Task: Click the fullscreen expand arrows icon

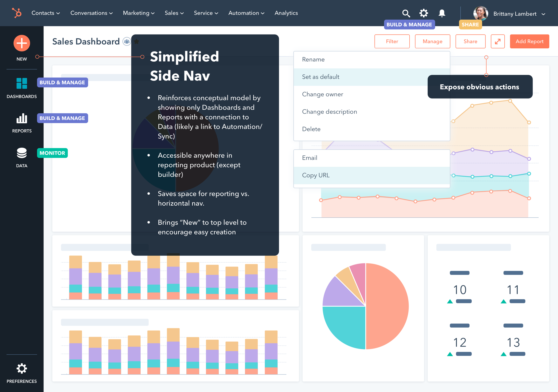Action: pos(498,41)
